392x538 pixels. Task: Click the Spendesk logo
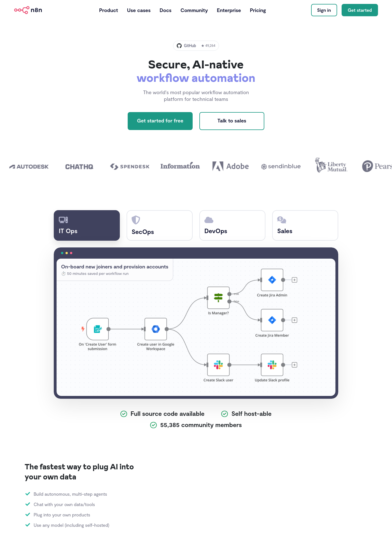click(x=130, y=166)
